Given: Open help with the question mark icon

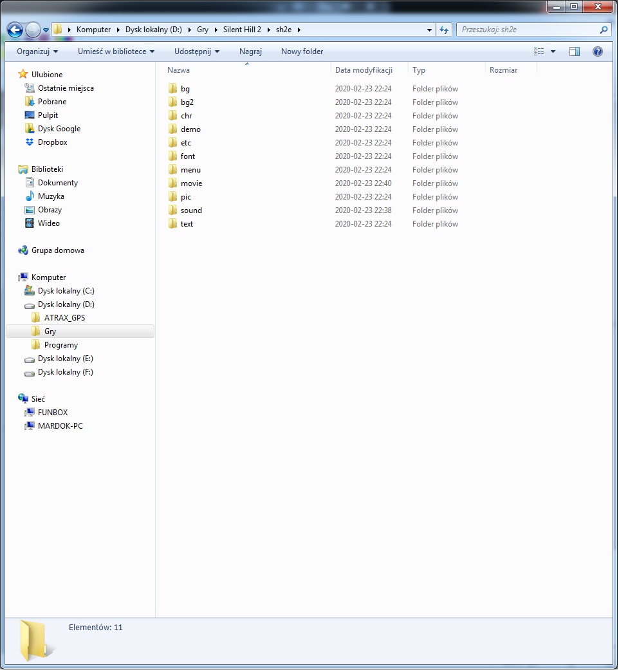Looking at the screenshot, I should [598, 51].
